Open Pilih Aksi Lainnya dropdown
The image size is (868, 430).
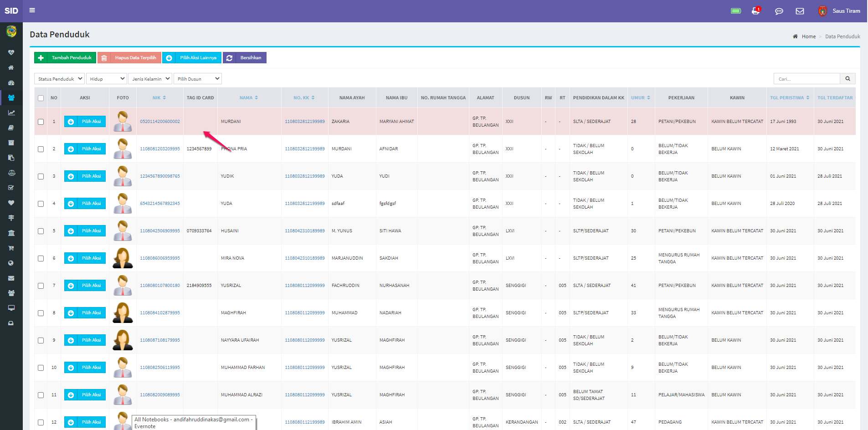192,58
